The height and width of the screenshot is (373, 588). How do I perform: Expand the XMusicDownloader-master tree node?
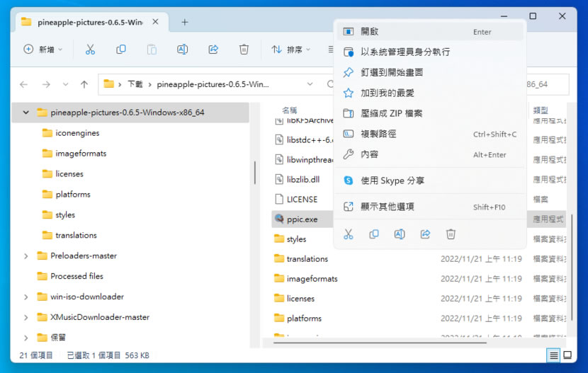(x=26, y=317)
